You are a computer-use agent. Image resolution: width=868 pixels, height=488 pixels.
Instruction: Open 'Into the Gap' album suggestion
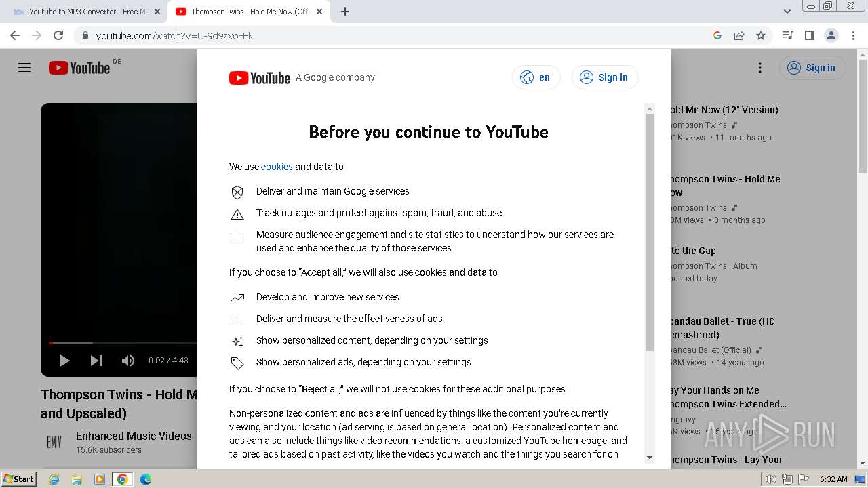pyautogui.click(x=693, y=251)
